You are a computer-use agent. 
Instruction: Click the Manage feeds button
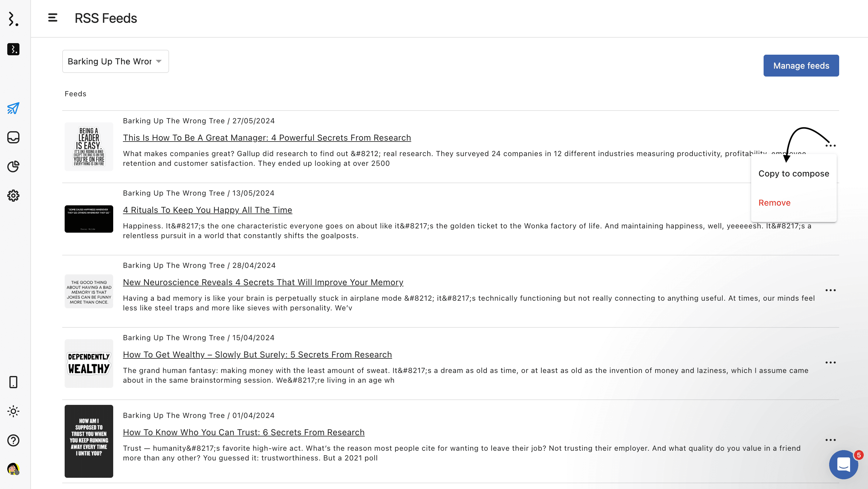point(801,66)
